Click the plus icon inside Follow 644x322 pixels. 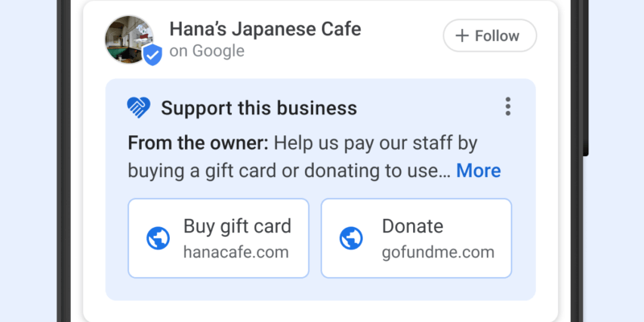tap(462, 35)
